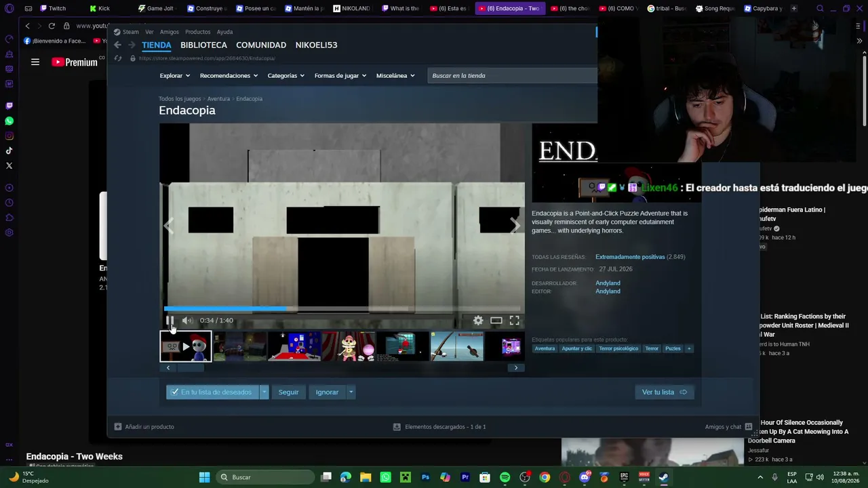This screenshot has height=488, width=868.
Task: Show next media with right arrow overlay
Action: tap(515, 225)
